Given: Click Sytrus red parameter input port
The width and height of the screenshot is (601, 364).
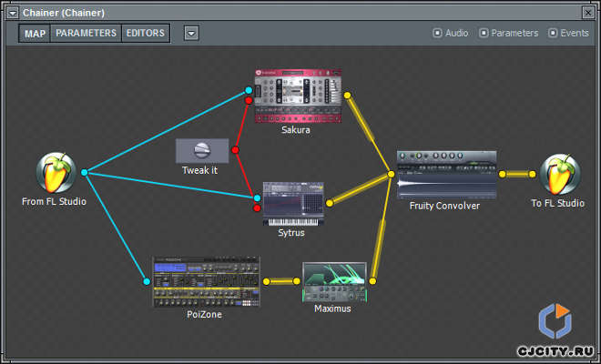Looking at the screenshot, I should 257,208.
